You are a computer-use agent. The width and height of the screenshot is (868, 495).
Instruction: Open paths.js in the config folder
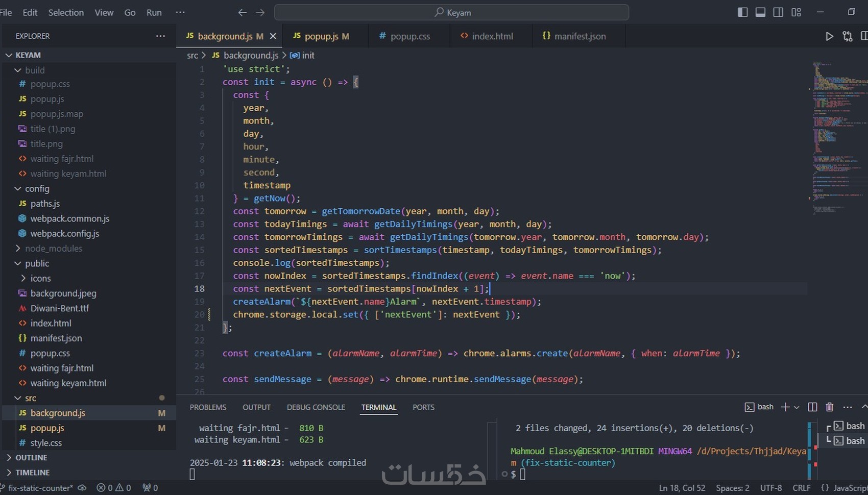point(88,203)
